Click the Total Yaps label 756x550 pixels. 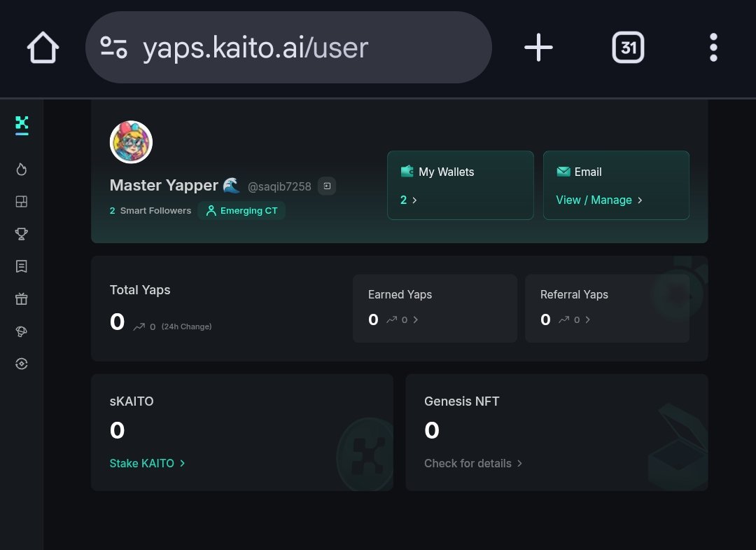[x=140, y=290]
